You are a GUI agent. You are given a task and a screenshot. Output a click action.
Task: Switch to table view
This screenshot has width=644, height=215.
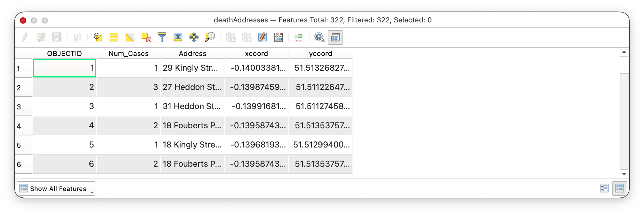619,188
